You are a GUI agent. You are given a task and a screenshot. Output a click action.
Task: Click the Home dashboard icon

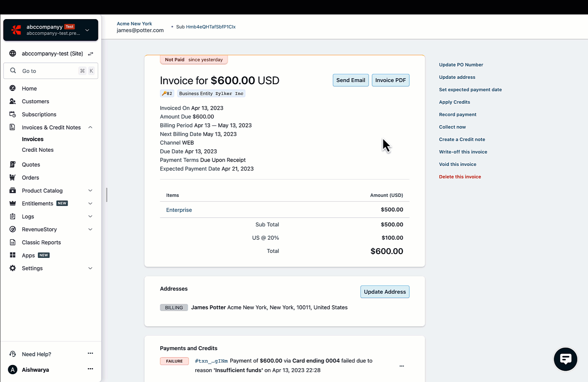[13, 88]
